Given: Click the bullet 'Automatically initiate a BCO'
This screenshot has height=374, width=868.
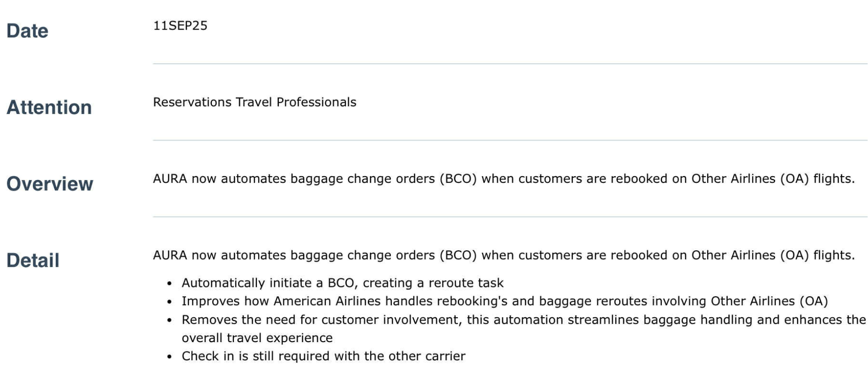Looking at the screenshot, I should (x=343, y=283).
